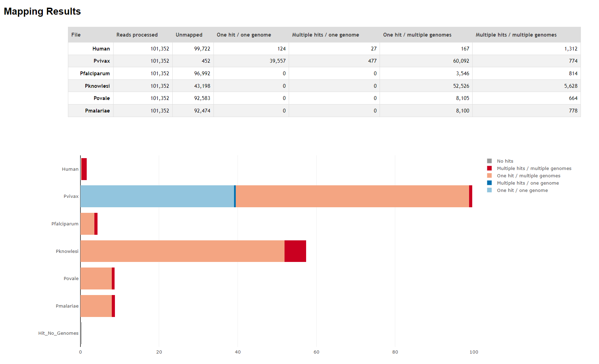Toggle 'One hit / multiple genomes' legend entry
Viewport: 599px width, 364px height.
click(528, 176)
